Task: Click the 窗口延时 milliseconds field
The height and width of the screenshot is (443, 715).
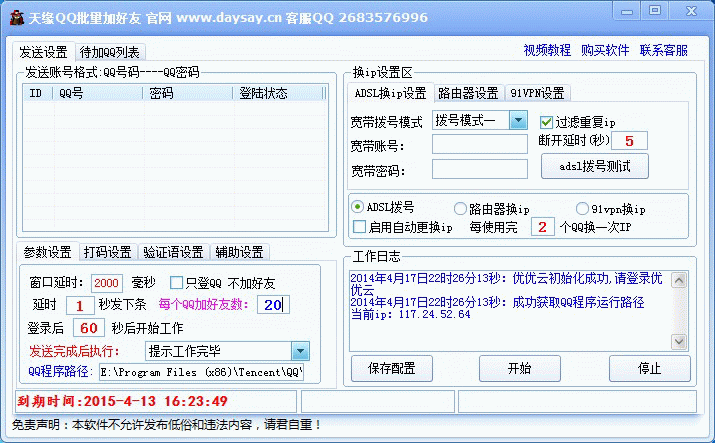Action: pos(107,283)
